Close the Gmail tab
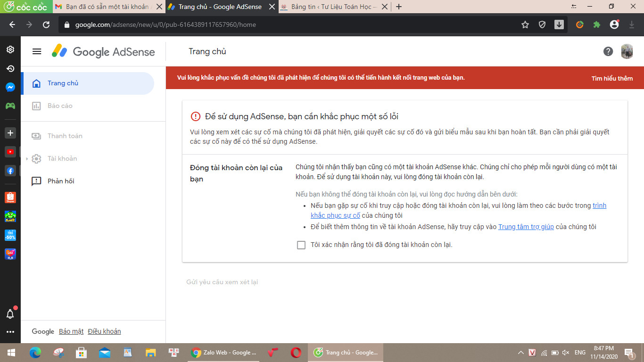This screenshot has width=644, height=362. [x=159, y=7]
